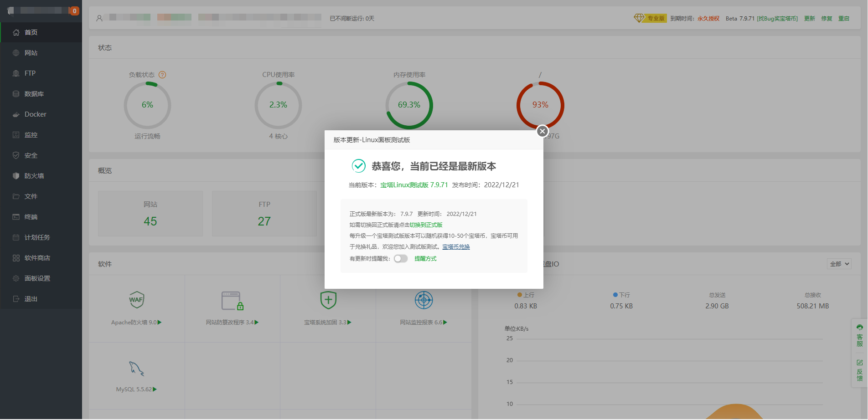This screenshot has height=420, width=868.
Task: Open the 计划任务 menu item
Action: 41,237
